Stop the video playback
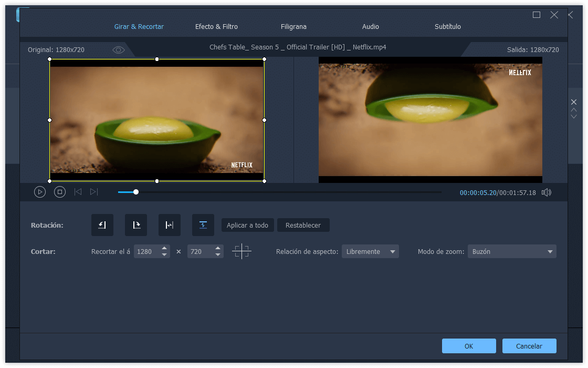 60,192
